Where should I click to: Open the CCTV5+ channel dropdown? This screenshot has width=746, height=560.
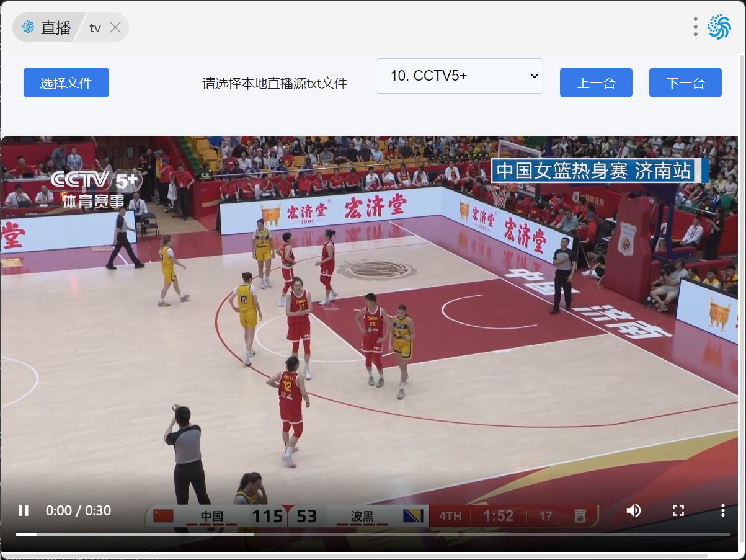(x=460, y=76)
